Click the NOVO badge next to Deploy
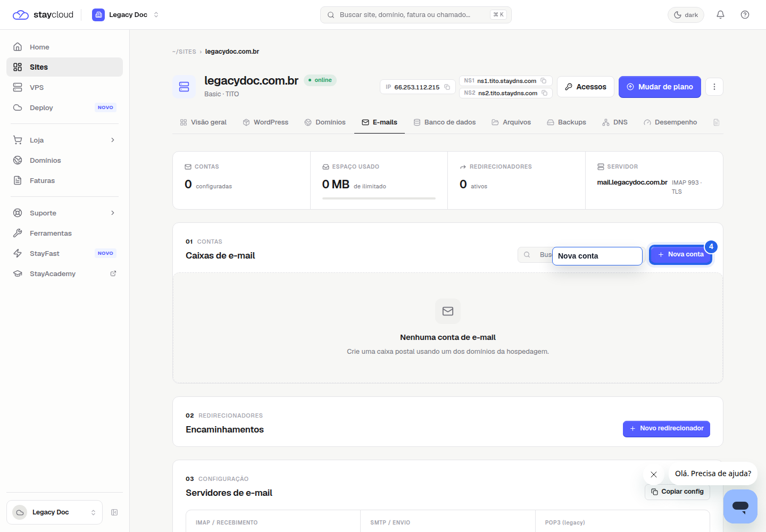 [105, 107]
